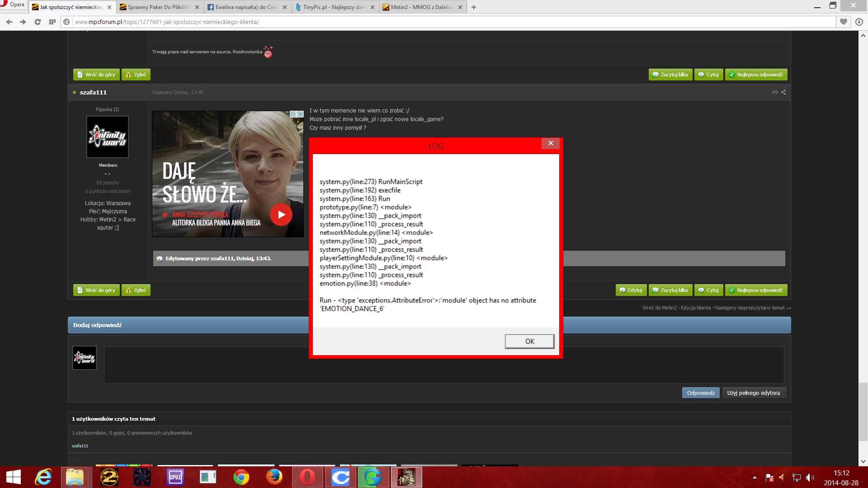Play the "DAJĘ SŁOWO ŻE..." video ad

(281, 215)
